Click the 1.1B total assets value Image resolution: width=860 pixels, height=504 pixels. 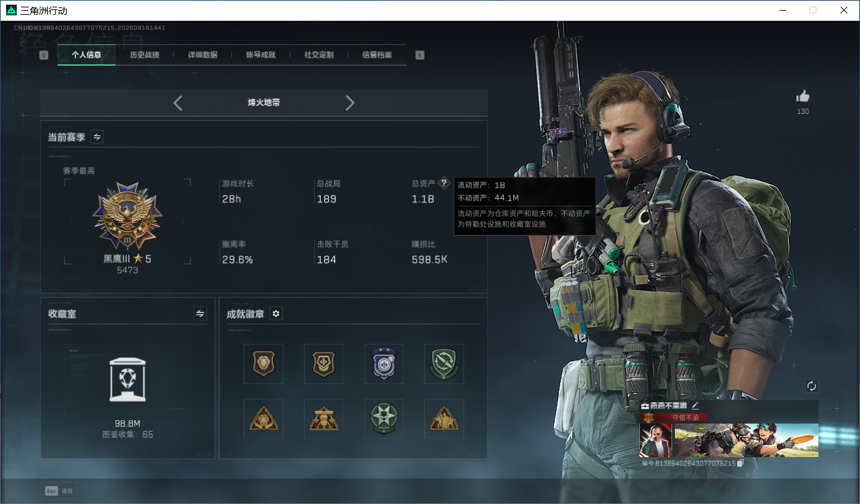click(423, 199)
